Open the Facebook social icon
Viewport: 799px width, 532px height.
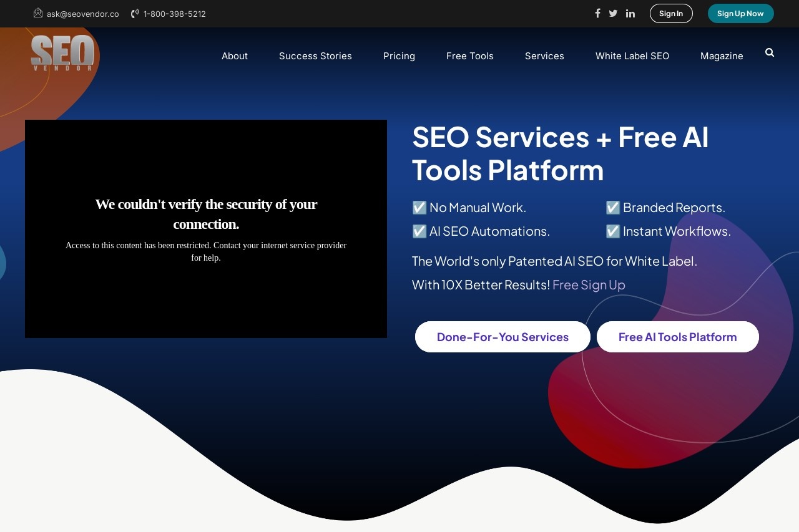pyautogui.click(x=597, y=13)
